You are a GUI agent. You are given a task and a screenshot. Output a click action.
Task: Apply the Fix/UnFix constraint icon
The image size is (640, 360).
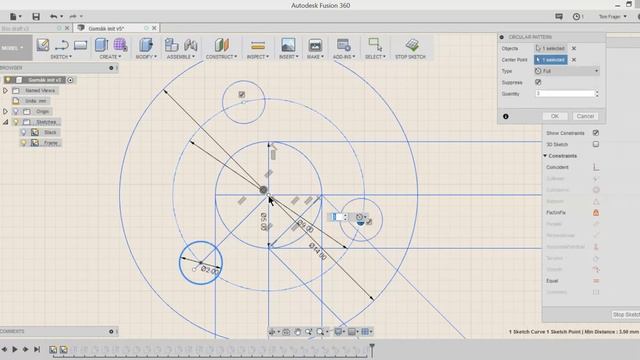point(596,213)
